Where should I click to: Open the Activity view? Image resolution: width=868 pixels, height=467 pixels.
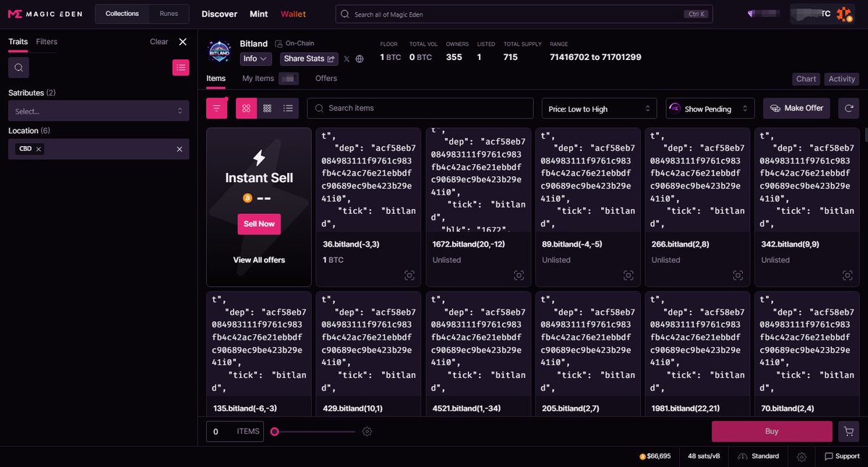coord(841,79)
